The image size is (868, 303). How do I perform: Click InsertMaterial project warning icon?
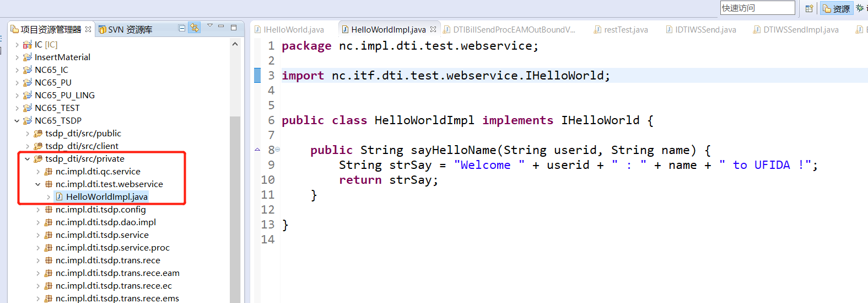click(27, 57)
